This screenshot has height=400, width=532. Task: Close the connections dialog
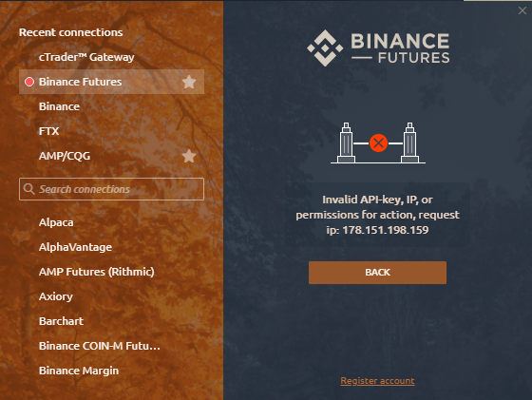(x=522, y=10)
